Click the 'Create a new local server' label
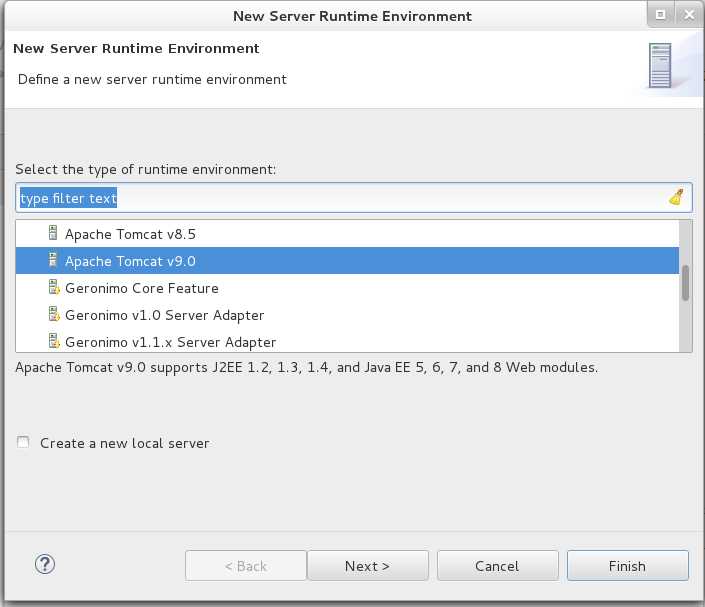The width and height of the screenshot is (705, 607). tap(125, 443)
